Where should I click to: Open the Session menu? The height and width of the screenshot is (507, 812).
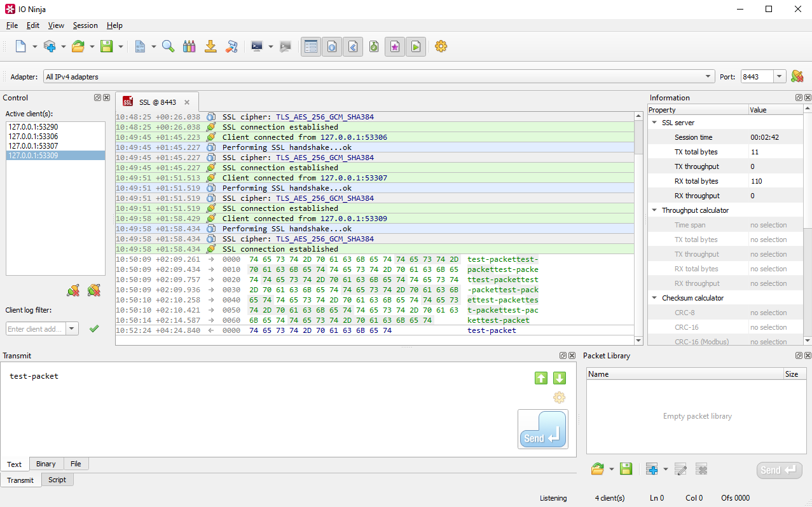click(x=85, y=25)
